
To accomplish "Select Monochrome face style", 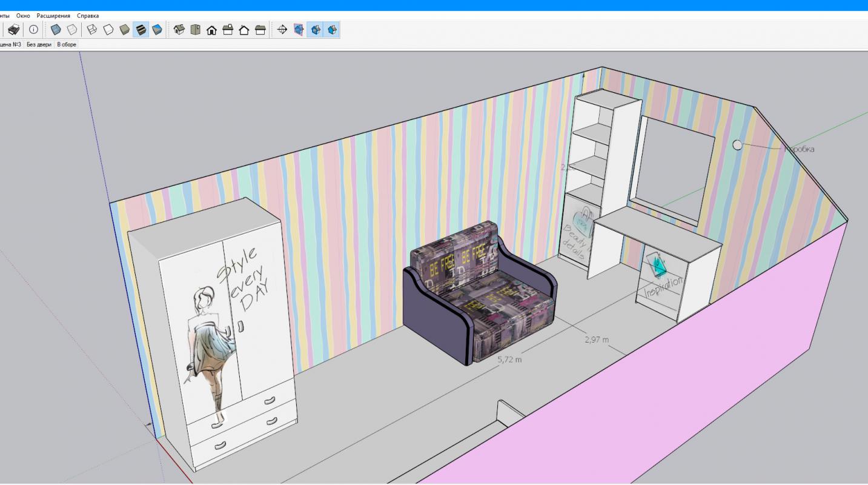I will [157, 30].
